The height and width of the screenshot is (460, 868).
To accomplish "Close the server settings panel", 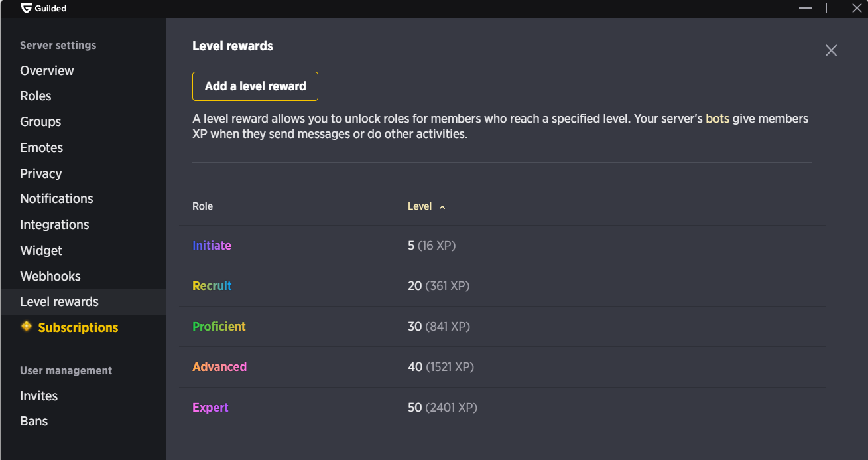I will click(x=831, y=50).
